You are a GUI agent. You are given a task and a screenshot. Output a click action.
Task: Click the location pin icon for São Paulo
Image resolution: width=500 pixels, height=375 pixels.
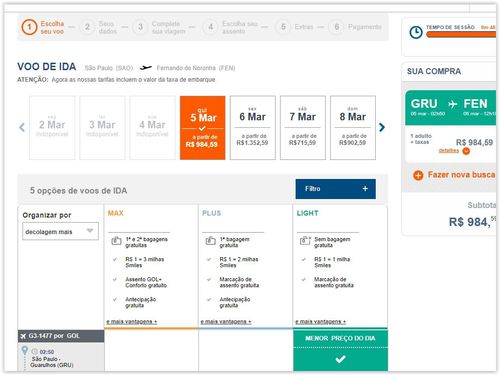[24, 351]
